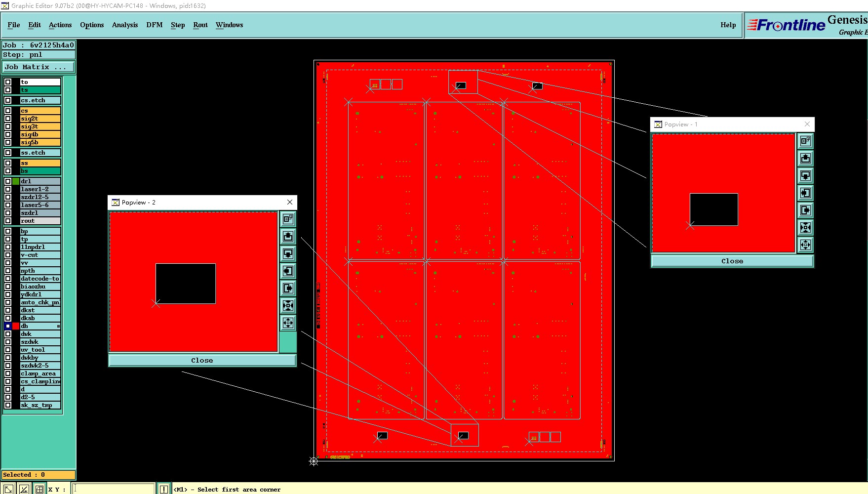Pan left in Popview 1
Viewport: 868px width, 494px height.
805,193
